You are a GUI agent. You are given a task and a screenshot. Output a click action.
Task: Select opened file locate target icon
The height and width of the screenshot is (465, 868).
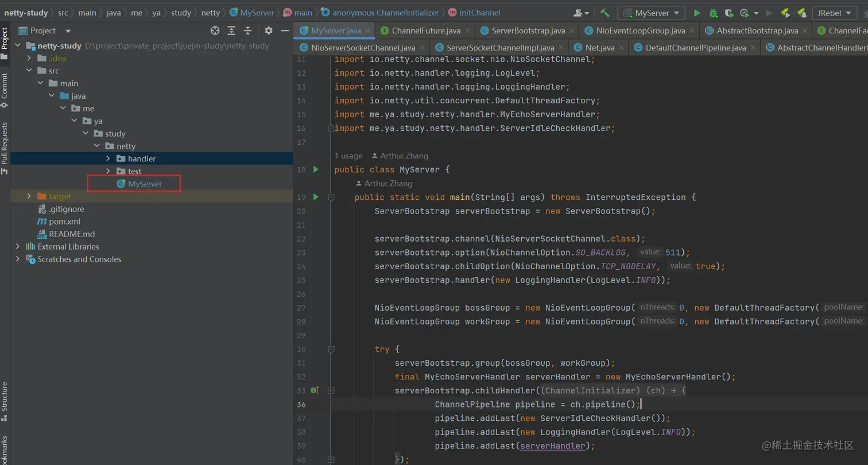[x=215, y=30]
